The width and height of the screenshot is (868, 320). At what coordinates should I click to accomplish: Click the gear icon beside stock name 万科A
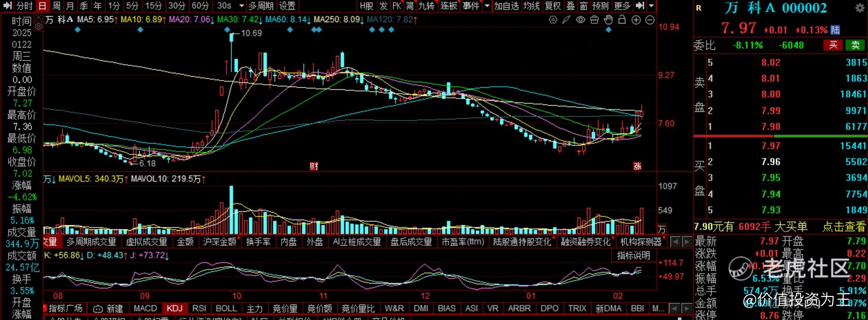coord(859,8)
